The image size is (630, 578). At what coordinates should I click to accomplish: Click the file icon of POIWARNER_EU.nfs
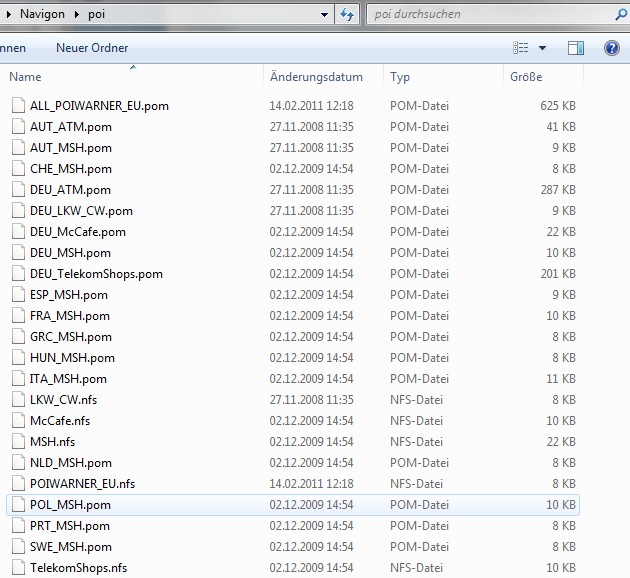[18, 484]
